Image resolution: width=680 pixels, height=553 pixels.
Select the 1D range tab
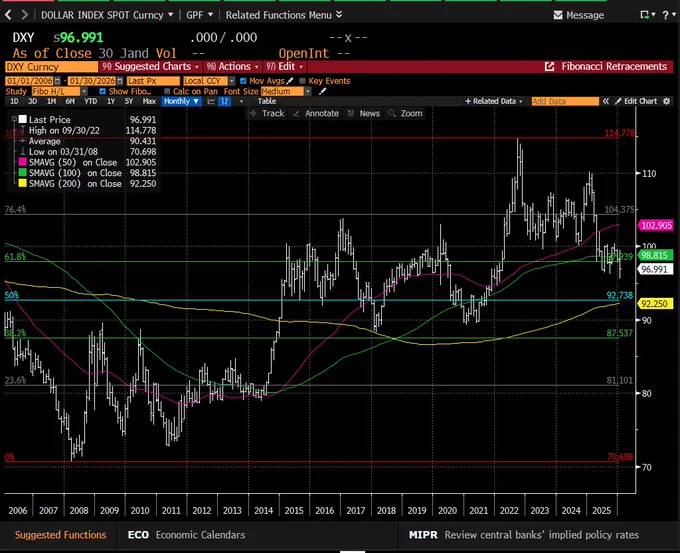tap(14, 101)
